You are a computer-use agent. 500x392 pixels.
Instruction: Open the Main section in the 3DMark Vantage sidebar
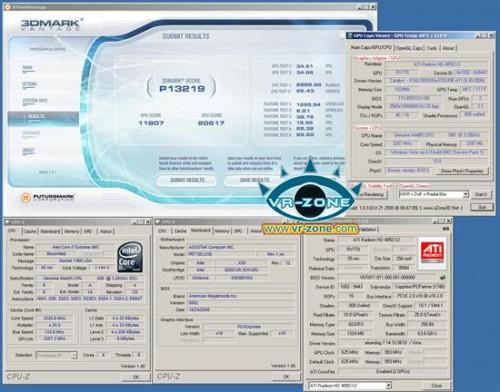[28, 68]
